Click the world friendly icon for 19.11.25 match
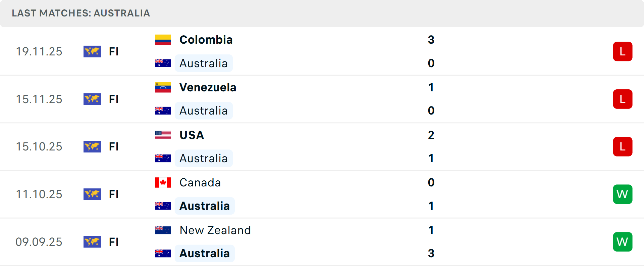This screenshot has height=266, width=644. pos(92,51)
